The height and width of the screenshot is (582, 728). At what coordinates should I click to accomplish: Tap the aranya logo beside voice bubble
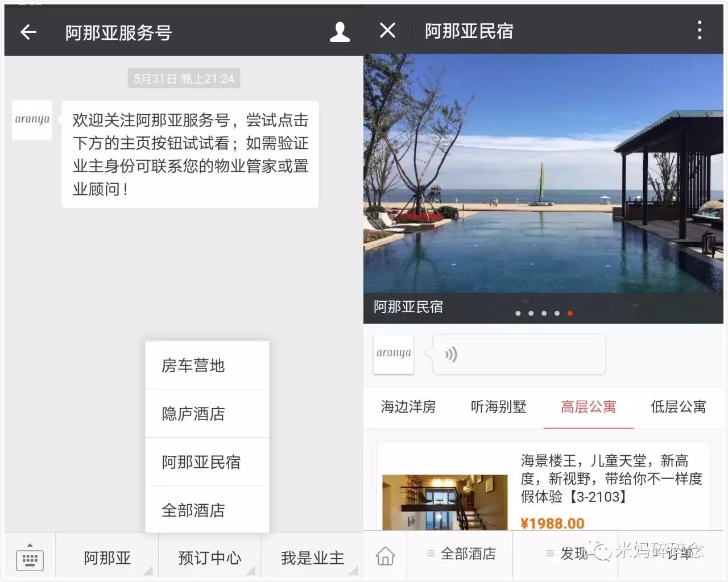[394, 354]
